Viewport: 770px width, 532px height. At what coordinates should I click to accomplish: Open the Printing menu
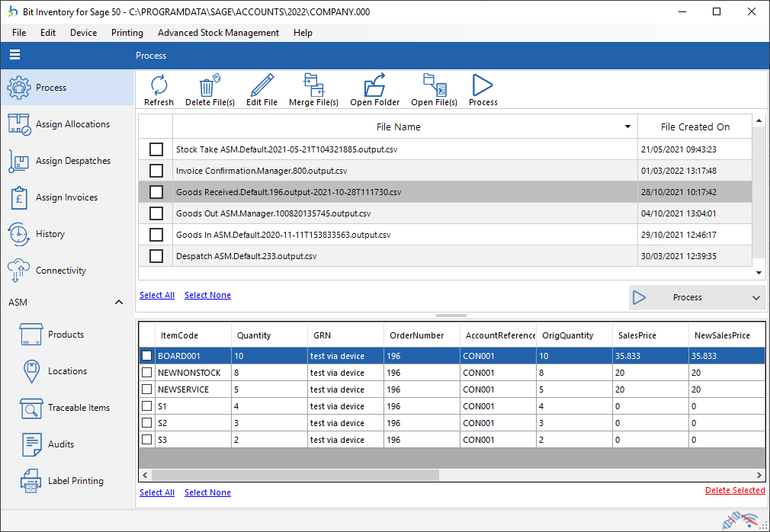pos(127,33)
